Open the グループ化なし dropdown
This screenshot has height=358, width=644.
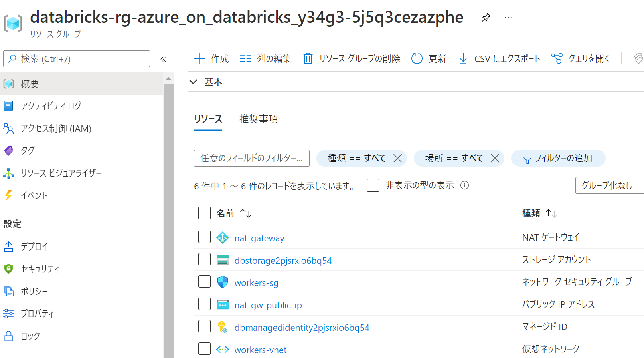pos(610,185)
